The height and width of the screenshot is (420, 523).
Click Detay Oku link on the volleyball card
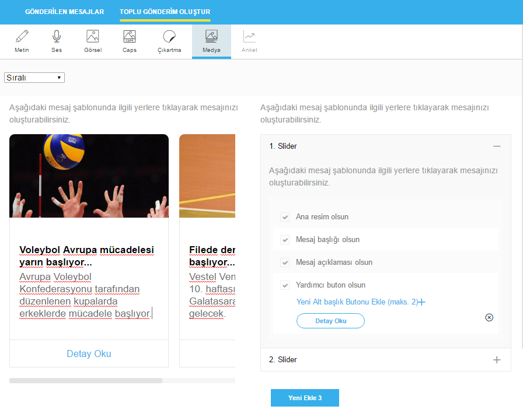pyautogui.click(x=89, y=353)
